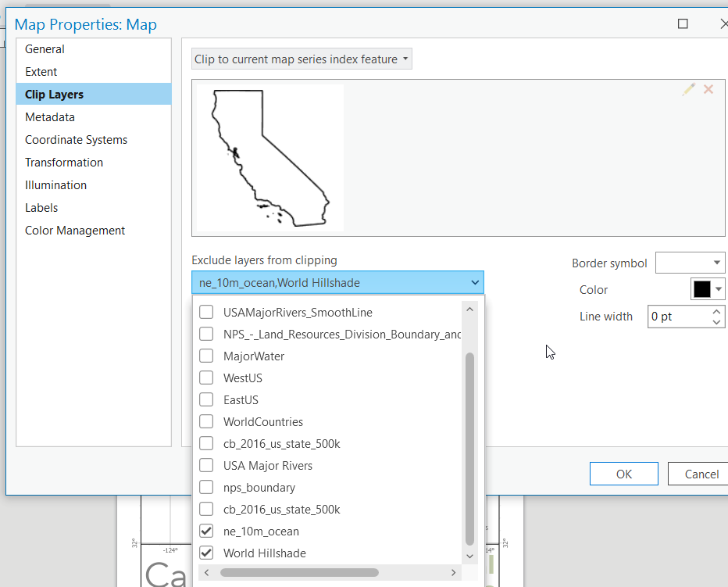Click Line width decrement arrow
Image resolution: width=728 pixels, height=587 pixels.
[717, 321]
